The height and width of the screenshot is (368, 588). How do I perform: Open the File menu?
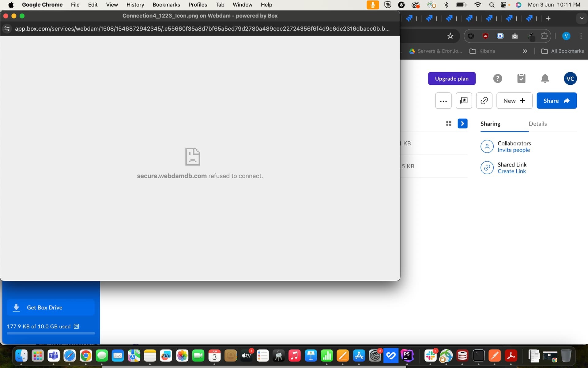pyautogui.click(x=75, y=5)
